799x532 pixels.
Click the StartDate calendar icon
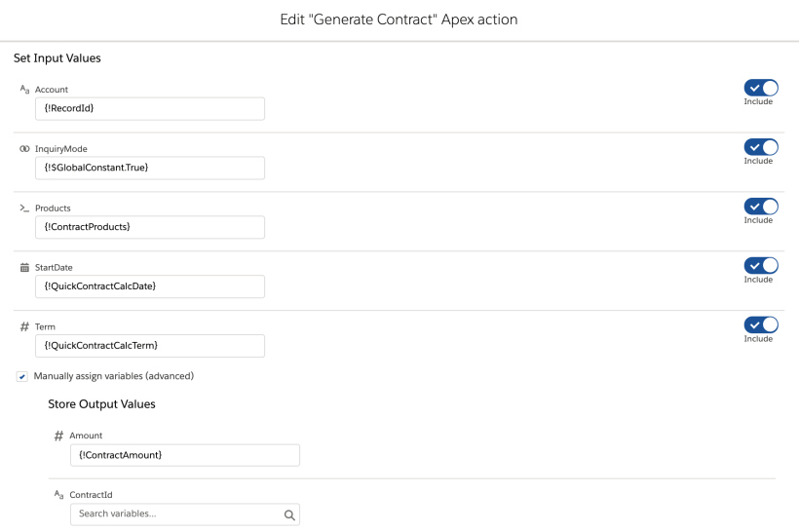[x=24, y=268]
